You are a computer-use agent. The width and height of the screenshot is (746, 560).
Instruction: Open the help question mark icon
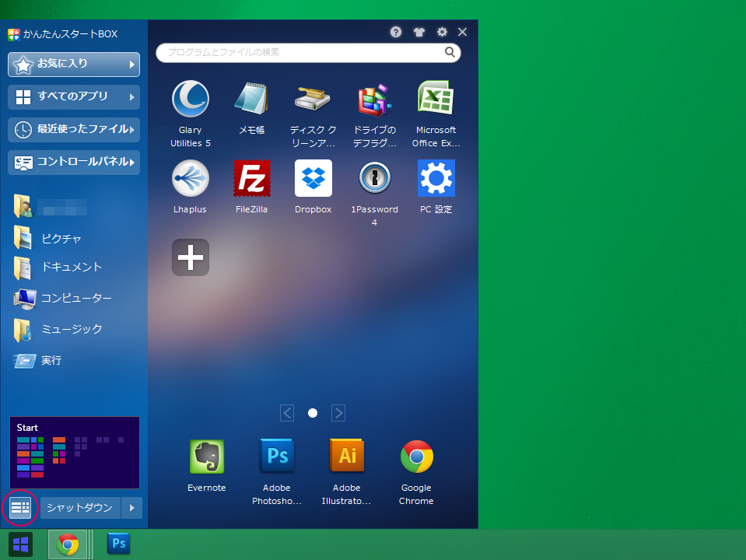click(396, 32)
